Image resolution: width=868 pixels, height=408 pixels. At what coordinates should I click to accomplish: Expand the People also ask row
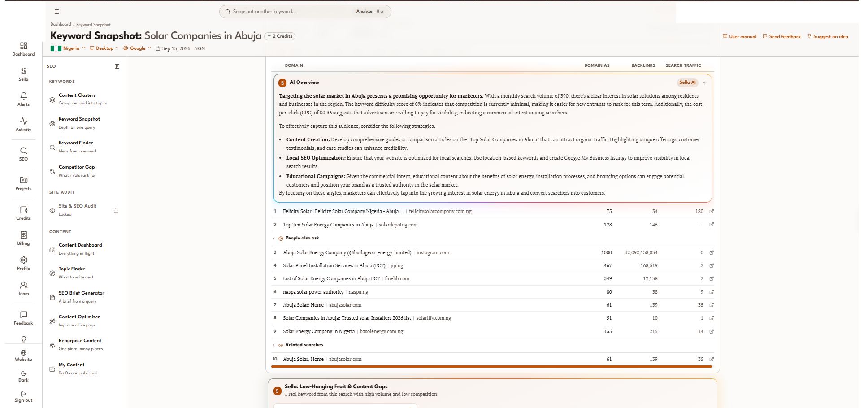point(492,238)
